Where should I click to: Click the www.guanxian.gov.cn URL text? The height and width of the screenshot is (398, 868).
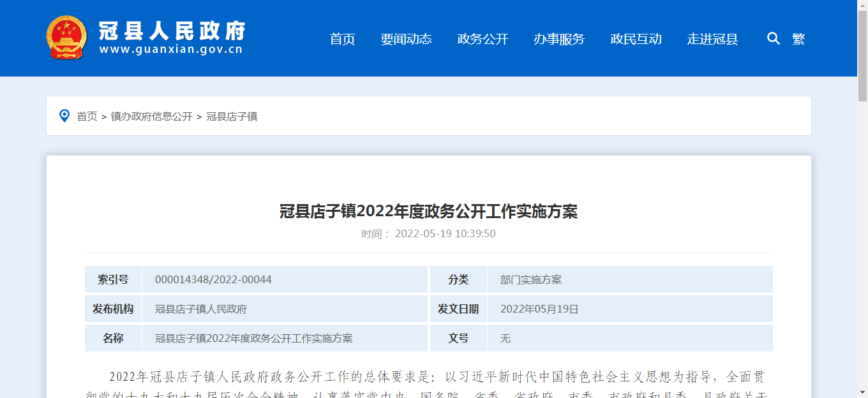(x=171, y=50)
